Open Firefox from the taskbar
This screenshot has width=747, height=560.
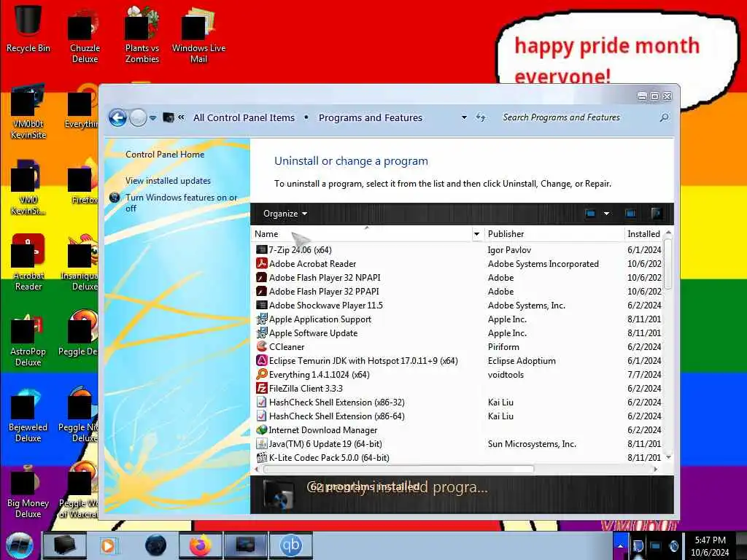(201, 545)
